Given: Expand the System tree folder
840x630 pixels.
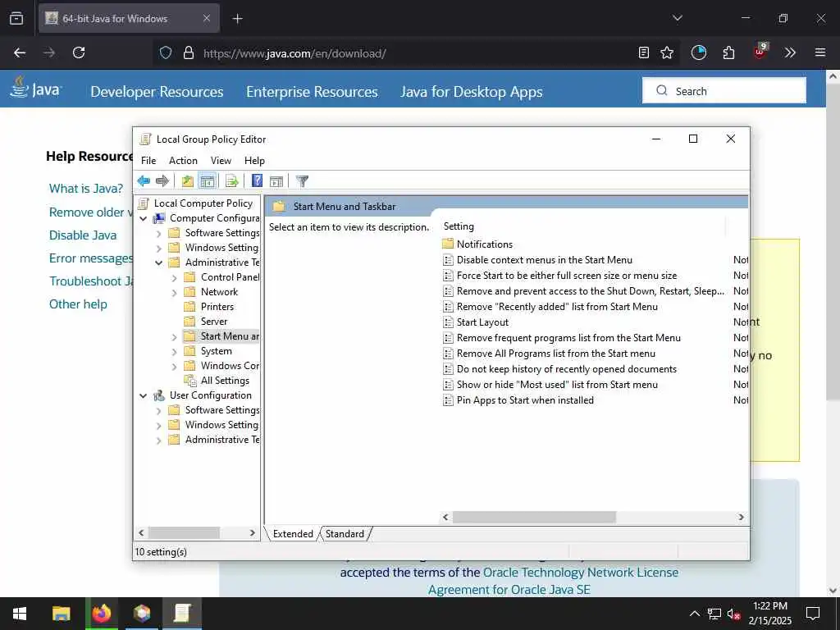Looking at the screenshot, I should pyautogui.click(x=174, y=352).
